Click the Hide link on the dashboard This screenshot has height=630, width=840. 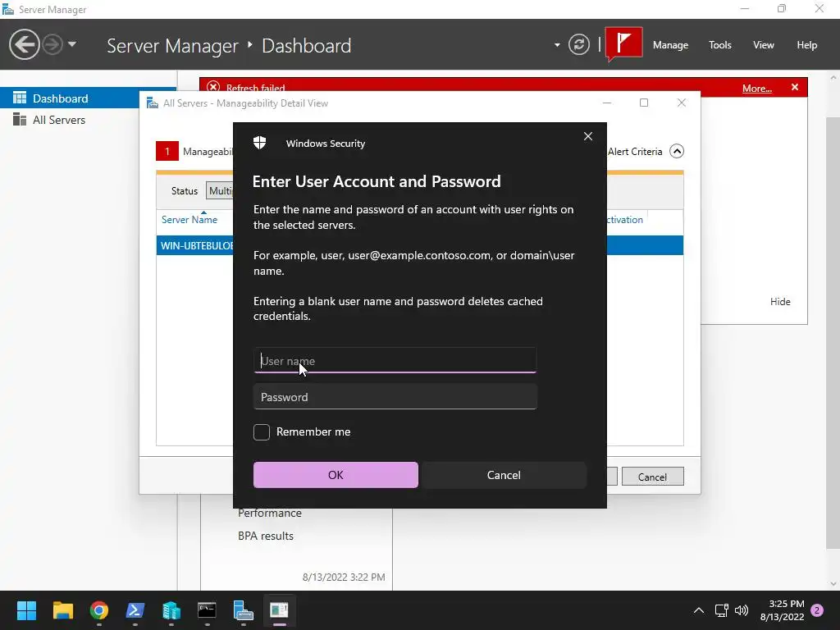click(x=780, y=302)
